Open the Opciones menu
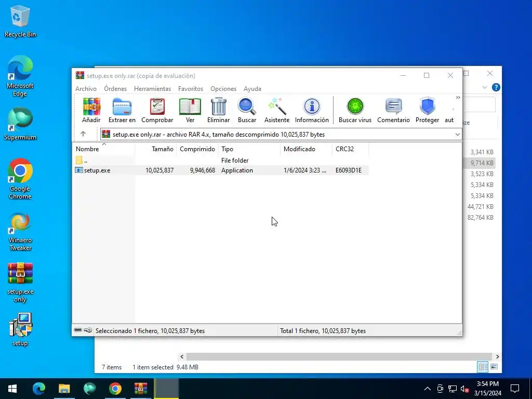Viewport: 532px width, 399px height. (x=223, y=88)
